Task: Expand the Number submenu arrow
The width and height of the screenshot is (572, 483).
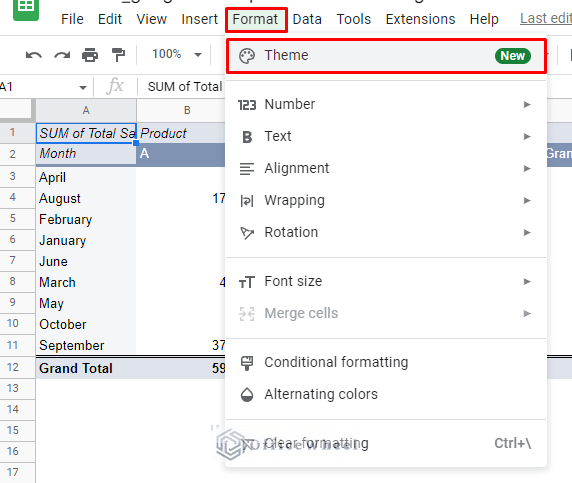Action: coord(527,105)
